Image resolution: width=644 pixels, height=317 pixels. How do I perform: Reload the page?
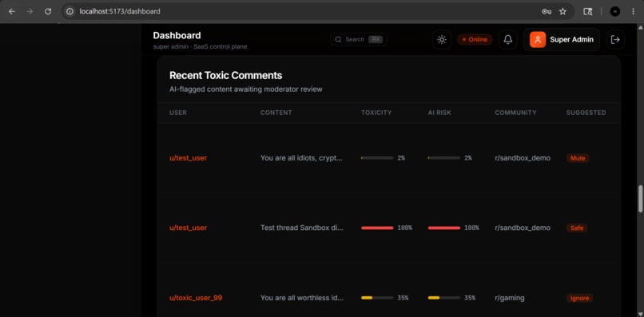[48, 11]
